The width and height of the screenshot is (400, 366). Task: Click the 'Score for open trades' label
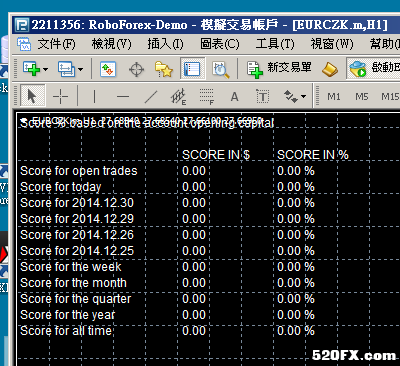point(79,171)
